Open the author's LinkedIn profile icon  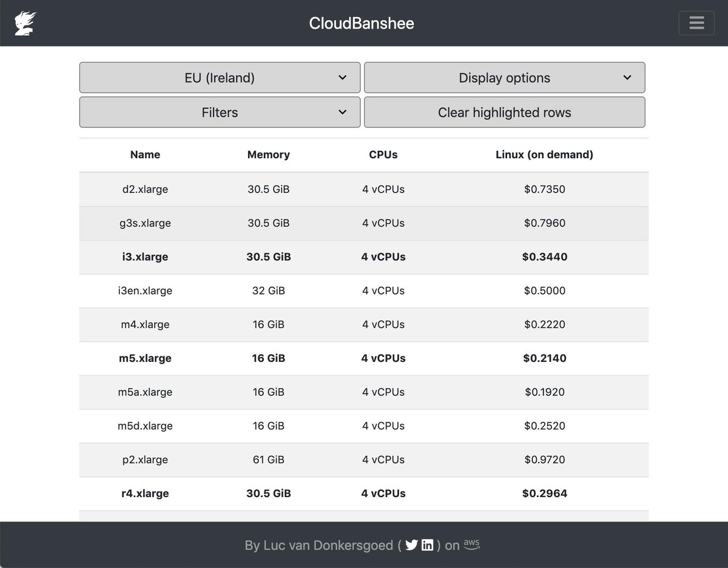[x=427, y=545]
